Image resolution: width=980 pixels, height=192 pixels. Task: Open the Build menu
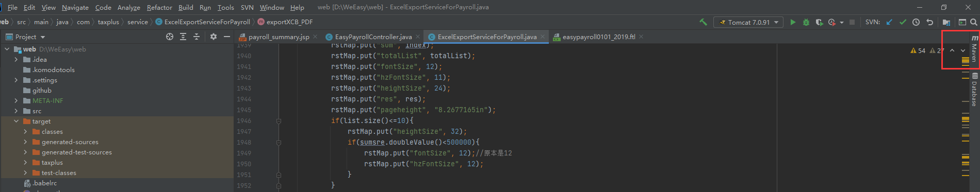point(186,7)
